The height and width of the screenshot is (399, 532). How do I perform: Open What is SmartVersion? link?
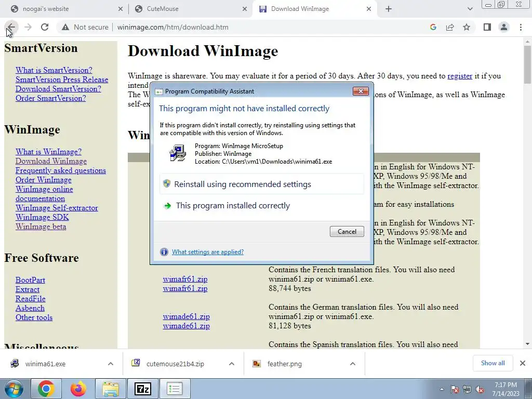click(54, 70)
